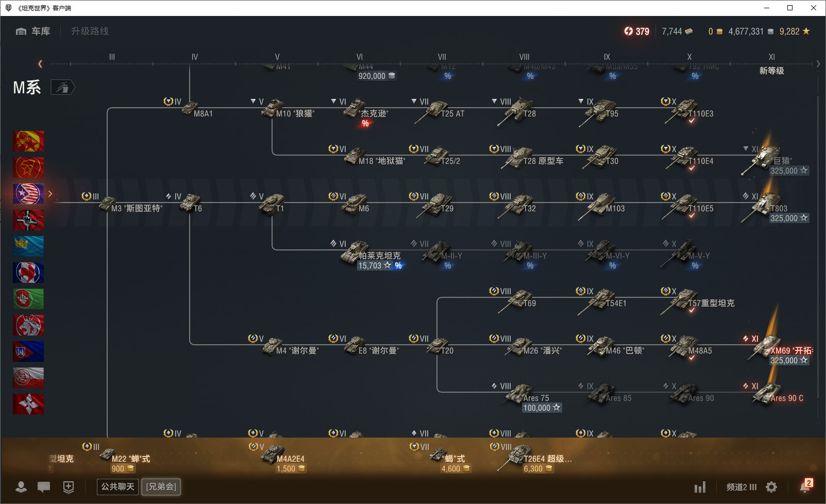Select the M26 "潘兴" tank icon

point(518,346)
